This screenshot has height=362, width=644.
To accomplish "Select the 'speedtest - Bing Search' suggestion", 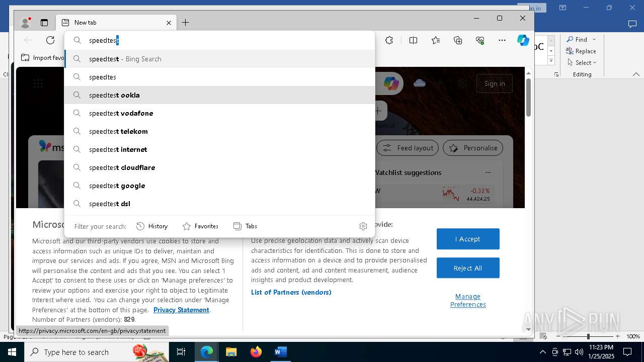I will 220,59.
